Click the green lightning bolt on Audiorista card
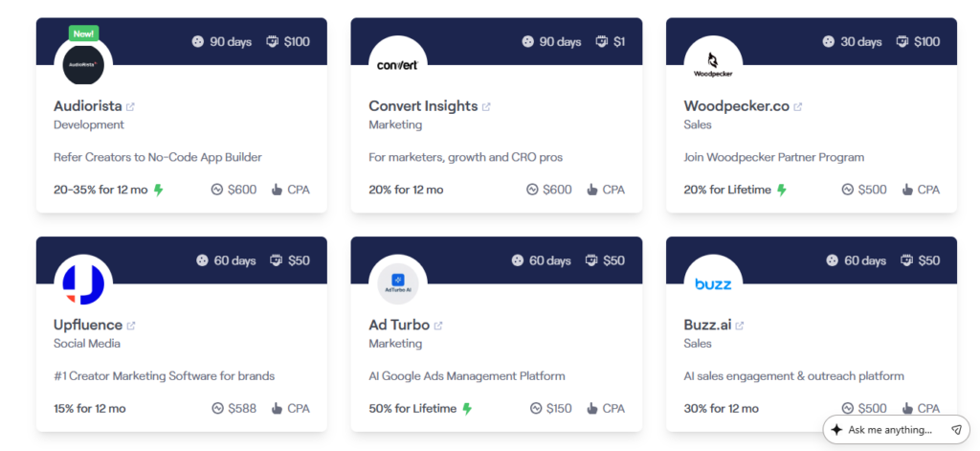The width and height of the screenshot is (980, 451). [159, 190]
